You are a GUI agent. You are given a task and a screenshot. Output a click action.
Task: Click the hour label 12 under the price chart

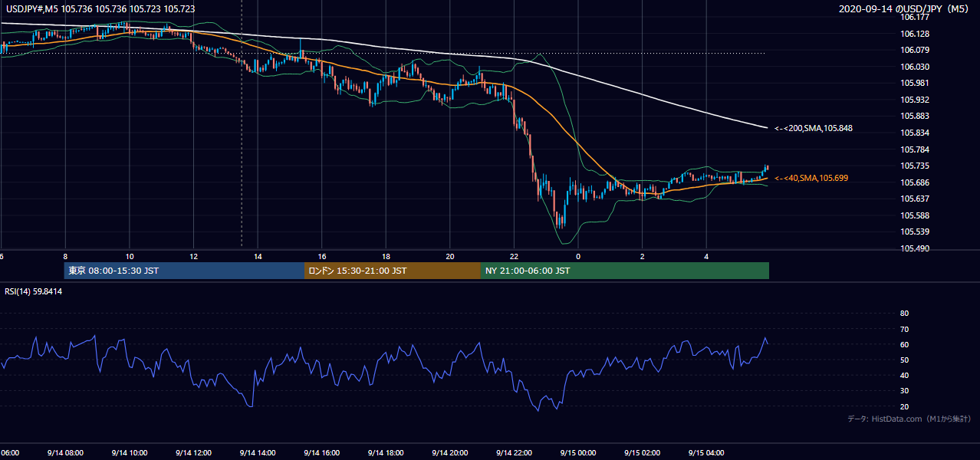click(193, 257)
